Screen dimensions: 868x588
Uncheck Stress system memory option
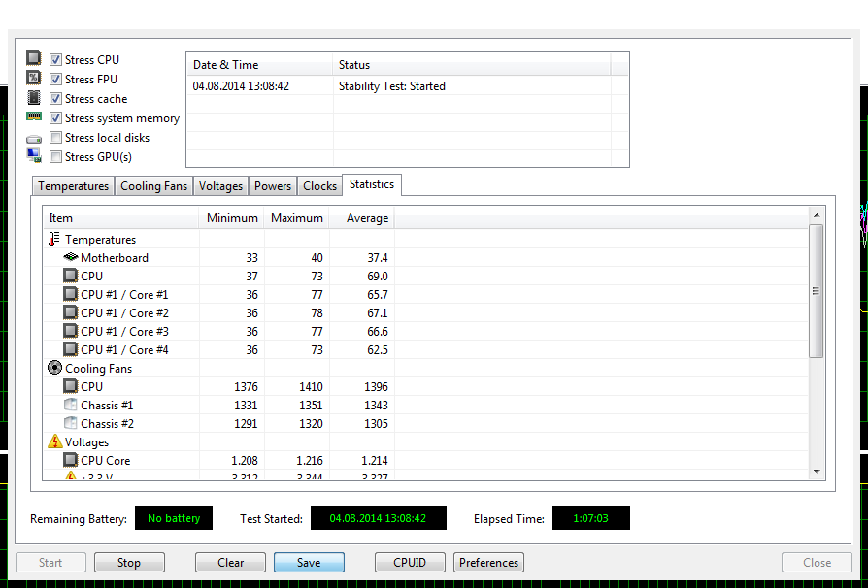(x=56, y=118)
